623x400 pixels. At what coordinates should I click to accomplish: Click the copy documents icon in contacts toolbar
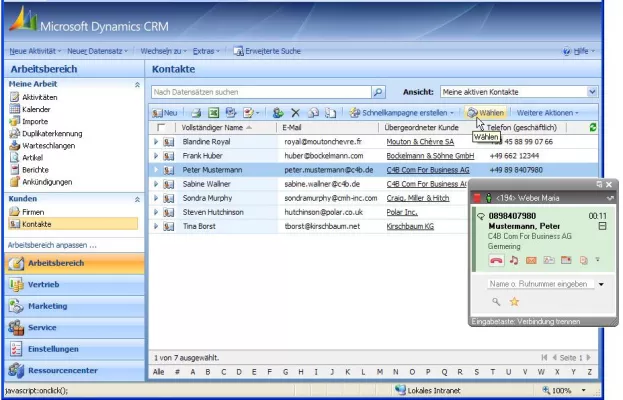coord(331,113)
